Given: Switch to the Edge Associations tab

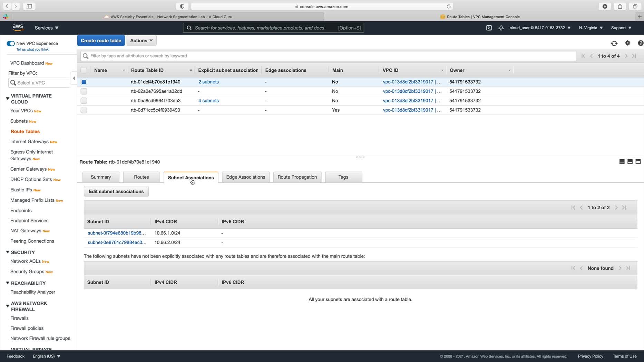Looking at the screenshot, I should click(x=246, y=177).
